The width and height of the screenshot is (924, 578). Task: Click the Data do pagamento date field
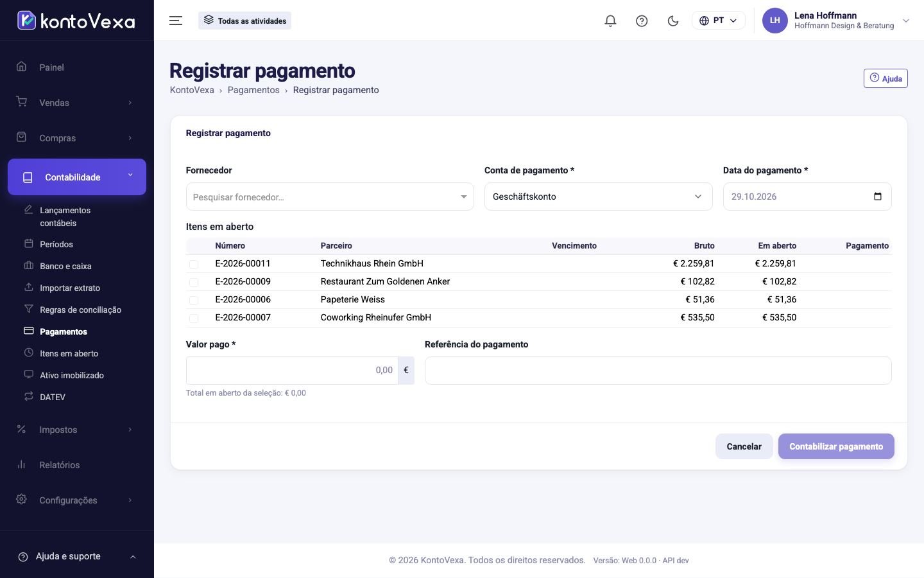click(x=807, y=197)
